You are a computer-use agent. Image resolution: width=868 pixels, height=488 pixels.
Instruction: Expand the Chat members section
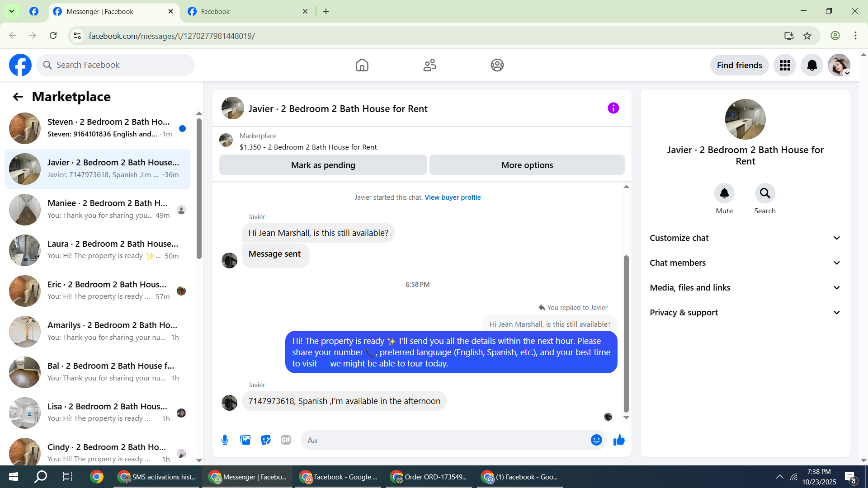pos(745,263)
